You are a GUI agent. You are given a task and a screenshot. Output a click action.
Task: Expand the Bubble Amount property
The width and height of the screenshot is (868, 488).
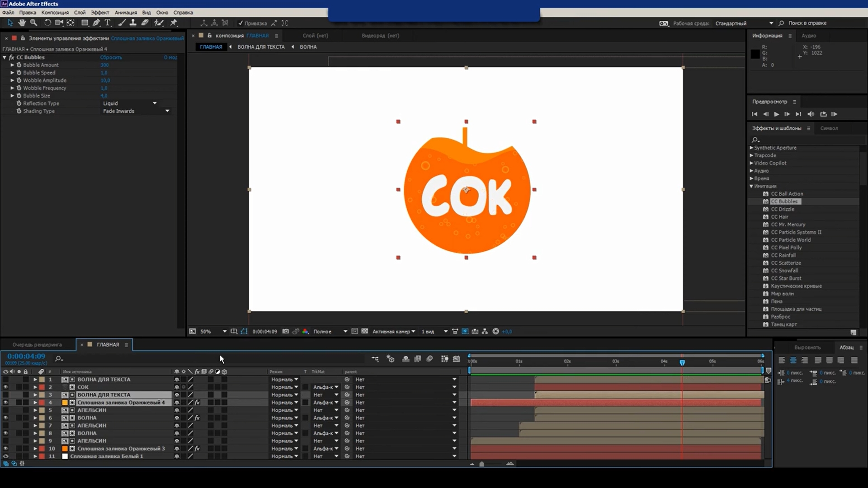[x=12, y=65]
